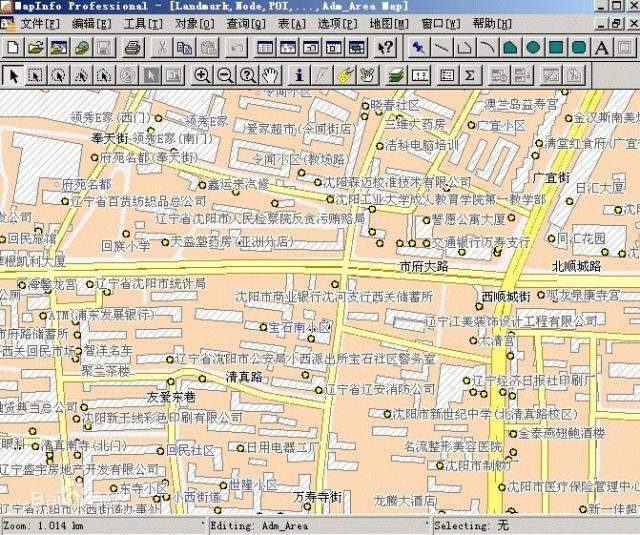
Task: Select the Text tool
Action: (x=602, y=47)
